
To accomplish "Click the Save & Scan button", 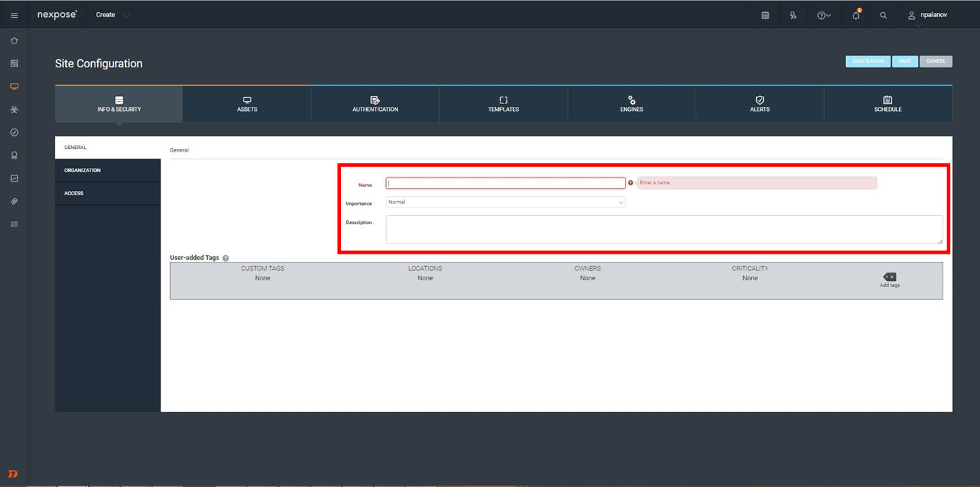I will pyautogui.click(x=868, y=61).
